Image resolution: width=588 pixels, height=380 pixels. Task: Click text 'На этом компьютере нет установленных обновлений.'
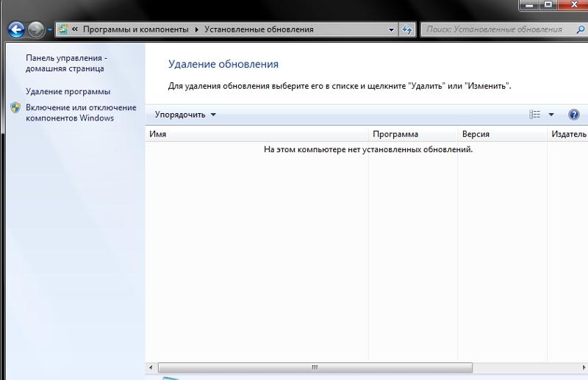tap(368, 150)
